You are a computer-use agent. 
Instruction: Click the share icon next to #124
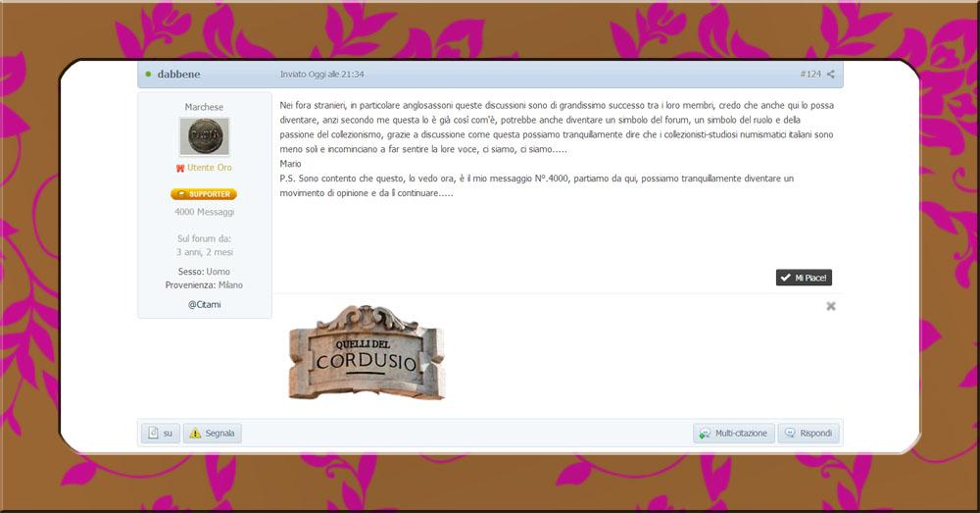click(831, 74)
